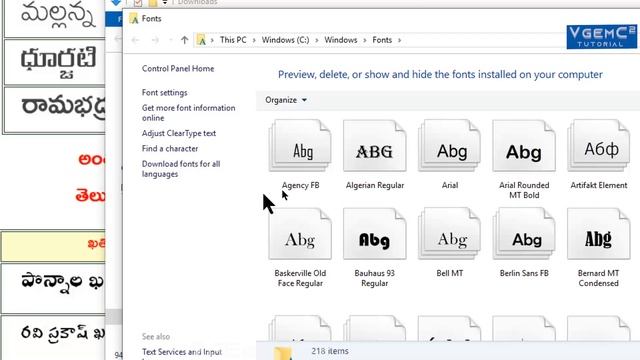The height and width of the screenshot is (360, 640).
Task: Select the Arial font family icon
Action: pyautogui.click(x=449, y=146)
